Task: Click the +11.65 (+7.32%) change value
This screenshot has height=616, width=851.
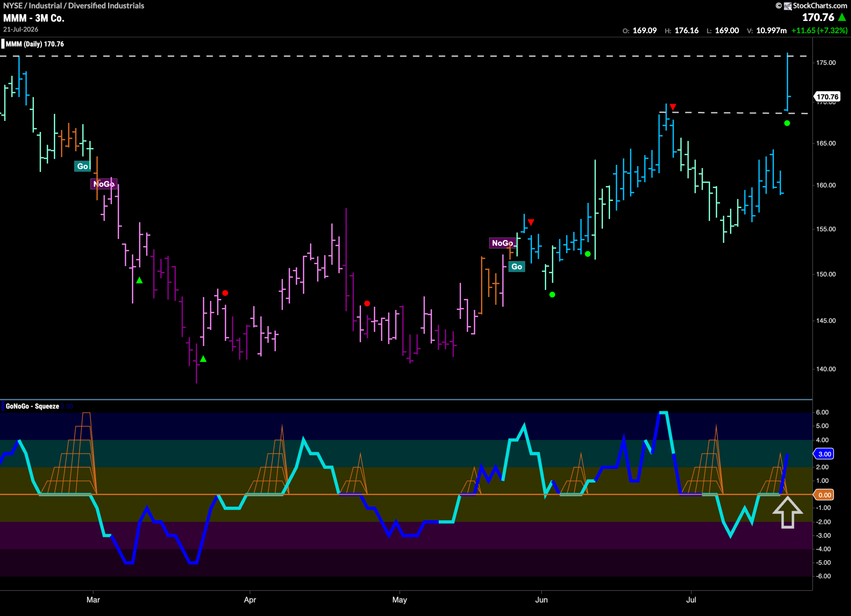Action: coord(819,31)
